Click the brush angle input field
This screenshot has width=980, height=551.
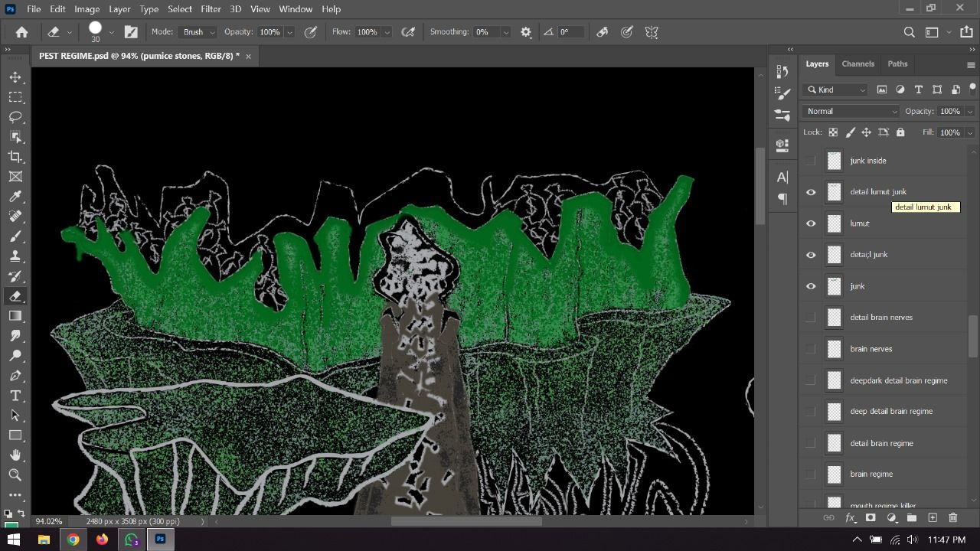[x=571, y=32]
